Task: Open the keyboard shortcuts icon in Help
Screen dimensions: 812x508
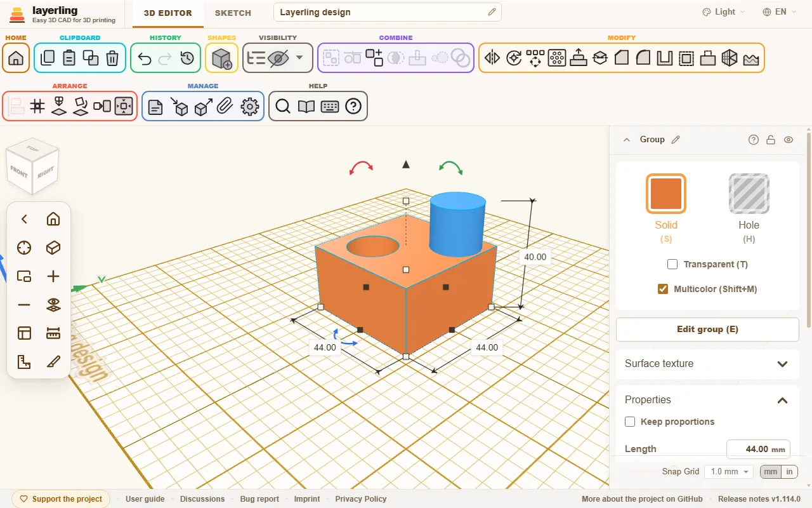Action: pyautogui.click(x=330, y=107)
